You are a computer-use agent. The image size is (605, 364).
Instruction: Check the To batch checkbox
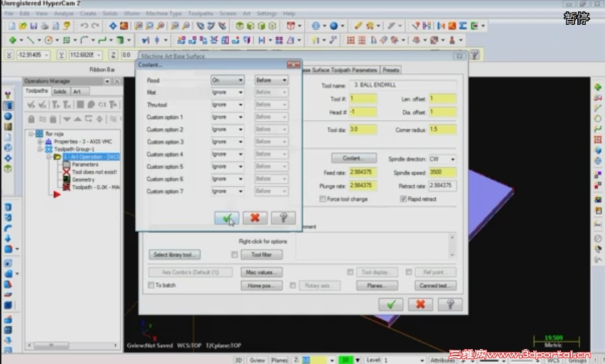[151, 285]
